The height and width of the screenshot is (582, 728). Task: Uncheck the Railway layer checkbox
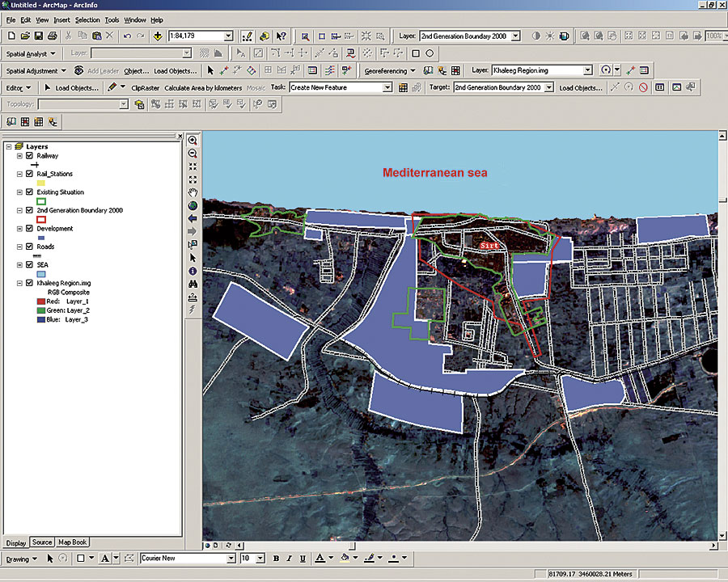point(29,156)
